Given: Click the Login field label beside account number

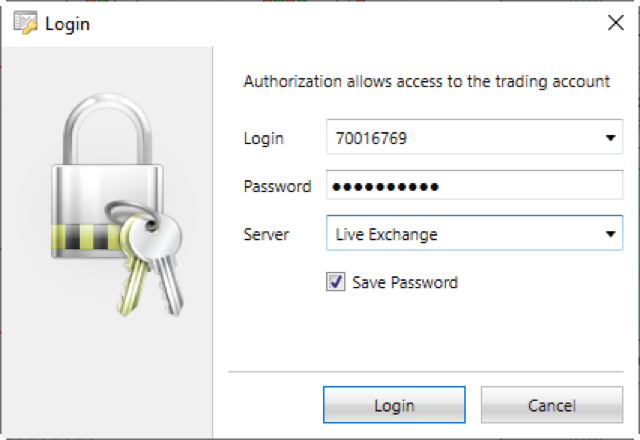Looking at the screenshot, I should 263,139.
